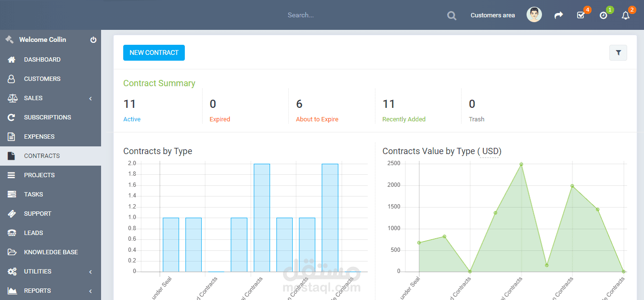Click the Leads menu label

click(x=34, y=233)
